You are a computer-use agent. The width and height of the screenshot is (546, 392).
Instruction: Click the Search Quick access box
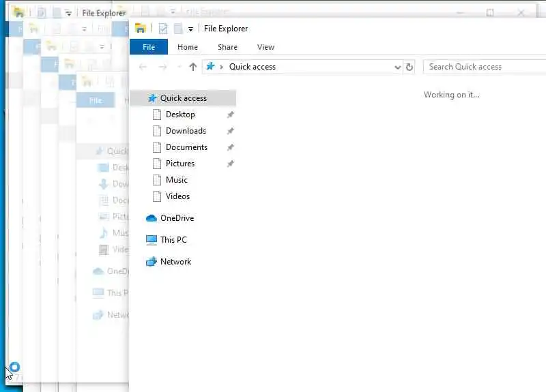pos(485,67)
